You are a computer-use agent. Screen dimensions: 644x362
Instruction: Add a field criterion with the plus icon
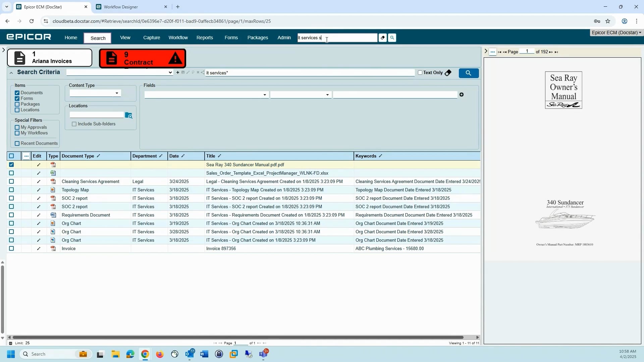462,95
